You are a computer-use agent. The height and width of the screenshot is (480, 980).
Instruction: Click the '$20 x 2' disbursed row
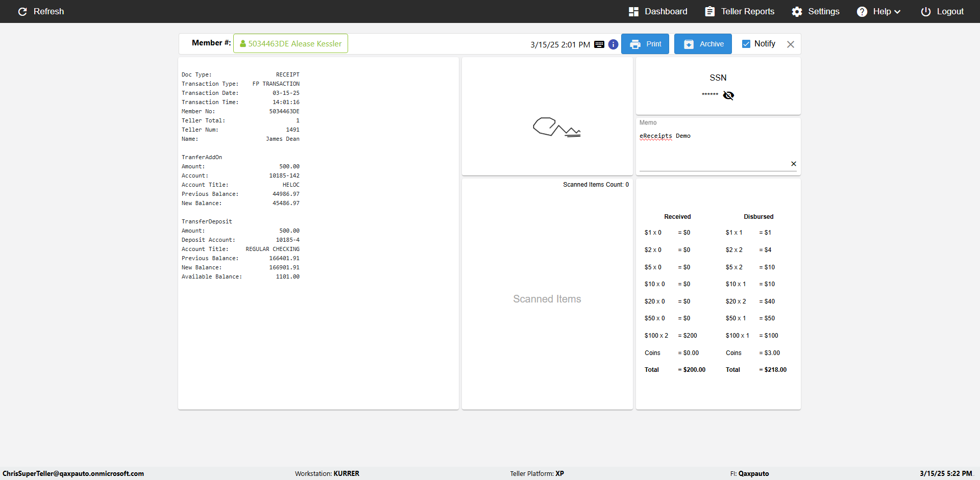[750, 301]
